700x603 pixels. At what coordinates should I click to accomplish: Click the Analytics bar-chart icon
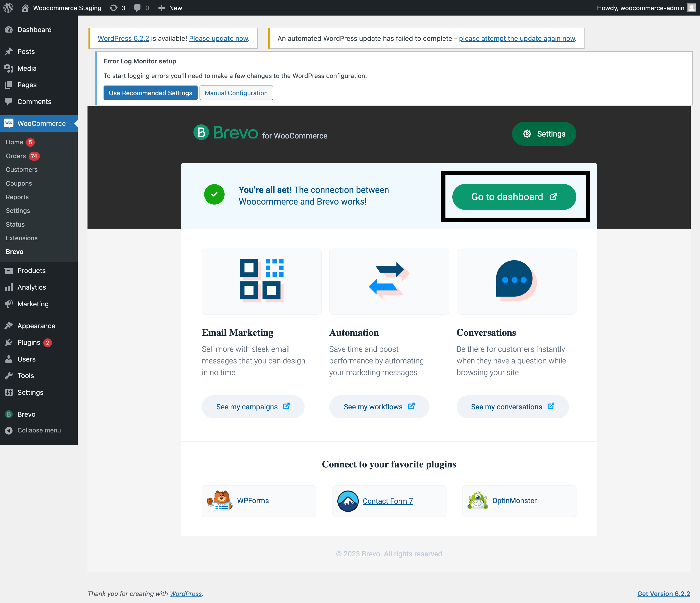[9, 287]
